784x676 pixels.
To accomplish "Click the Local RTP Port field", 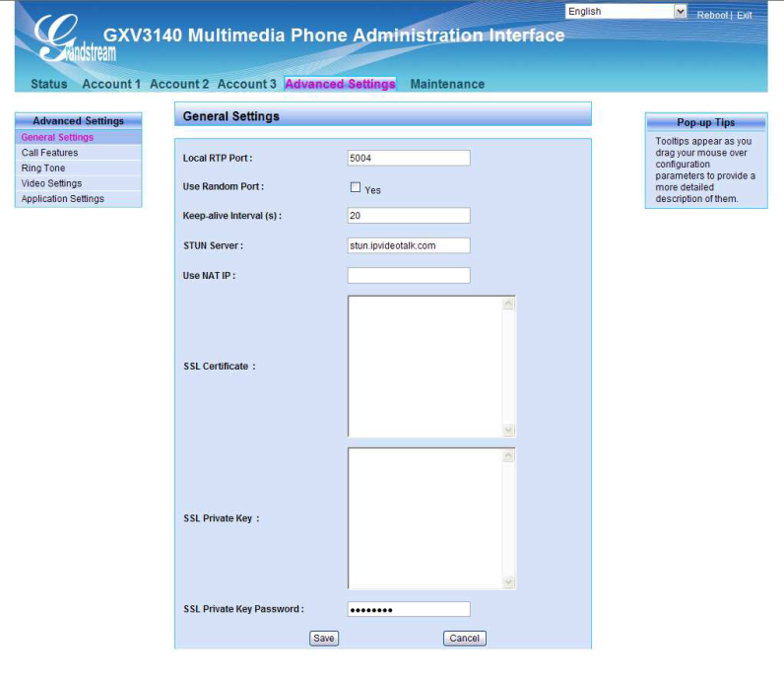I will [408, 158].
